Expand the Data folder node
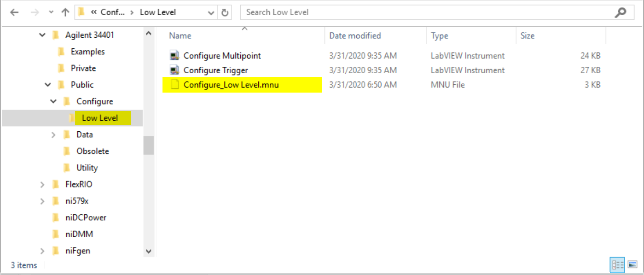The height and width of the screenshot is (275, 644). (x=53, y=135)
